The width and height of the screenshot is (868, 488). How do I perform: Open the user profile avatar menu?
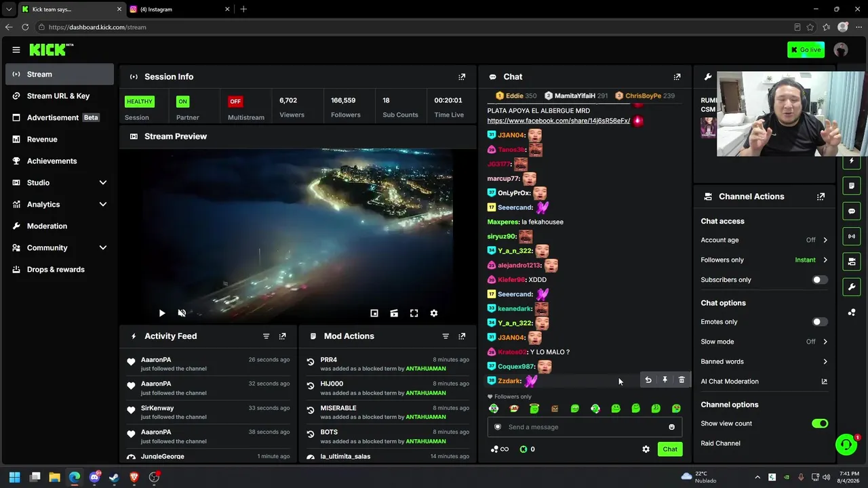841,49
